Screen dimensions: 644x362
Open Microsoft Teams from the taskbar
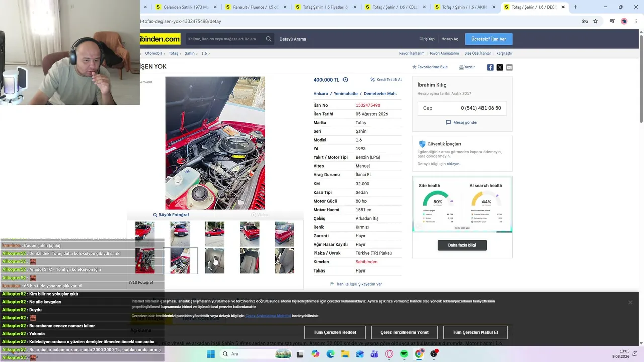(x=374, y=354)
